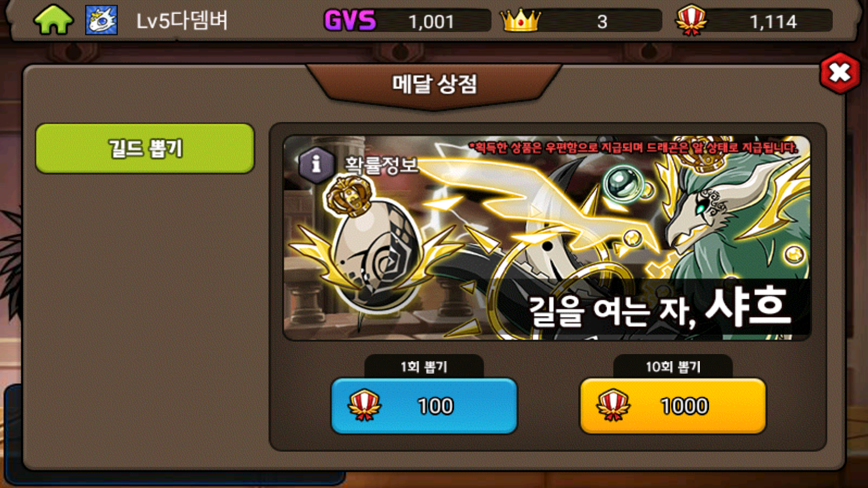The image size is (868, 488).
Task: Open the player avatar portrait
Action: [101, 20]
